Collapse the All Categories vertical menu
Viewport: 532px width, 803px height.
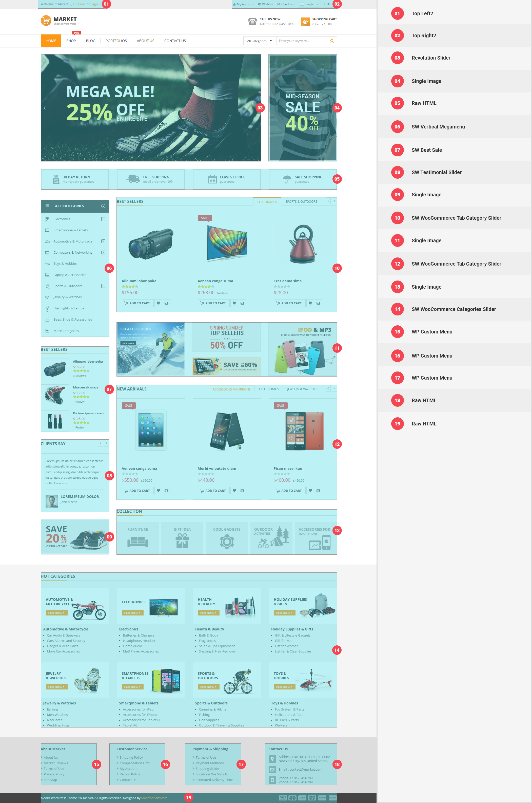click(x=103, y=206)
